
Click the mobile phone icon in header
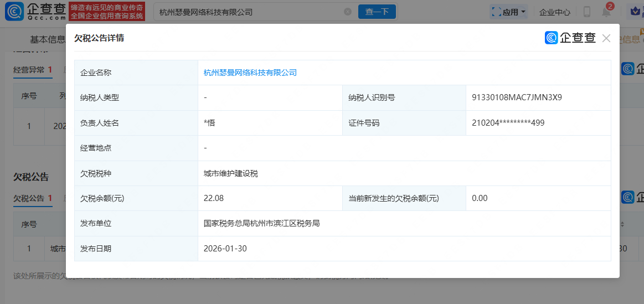(x=587, y=12)
